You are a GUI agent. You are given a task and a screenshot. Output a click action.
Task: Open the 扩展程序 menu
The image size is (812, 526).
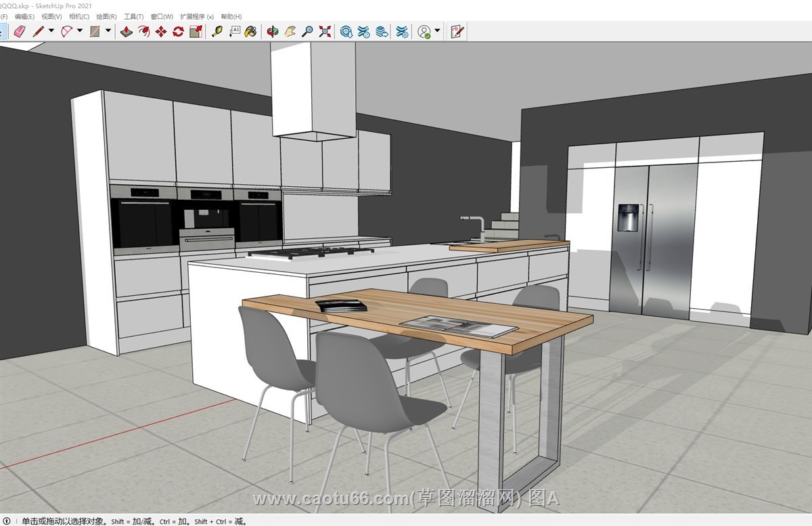[196, 16]
